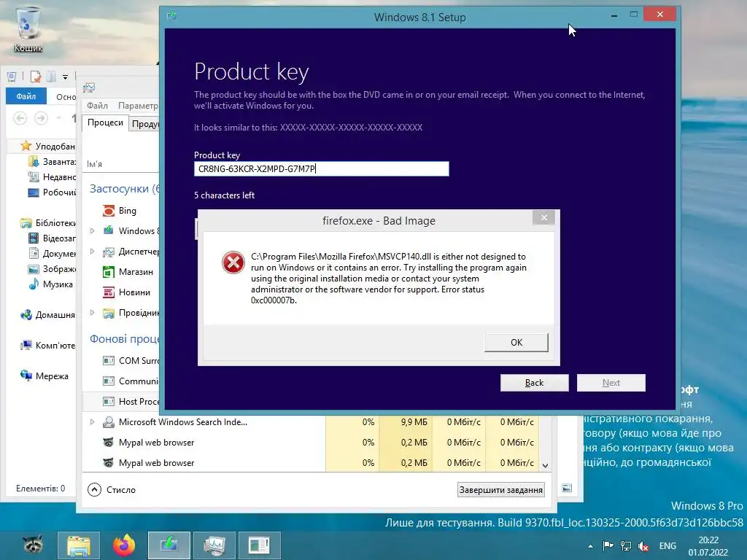The height and width of the screenshot is (560, 747).
Task: Click the Bad Image red error icon
Action: tap(233, 262)
